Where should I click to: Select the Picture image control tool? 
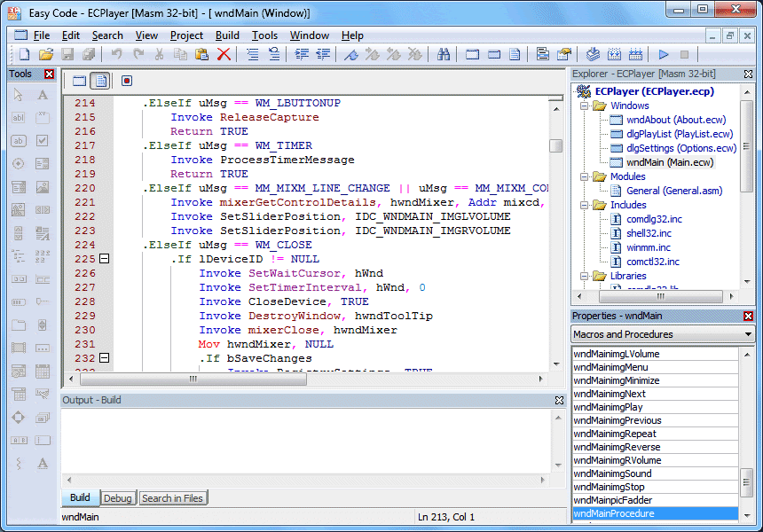click(x=43, y=187)
